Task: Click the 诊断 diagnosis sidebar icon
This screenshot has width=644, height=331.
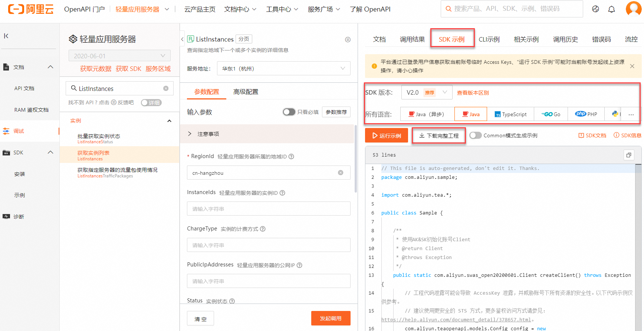Action: (x=6, y=216)
